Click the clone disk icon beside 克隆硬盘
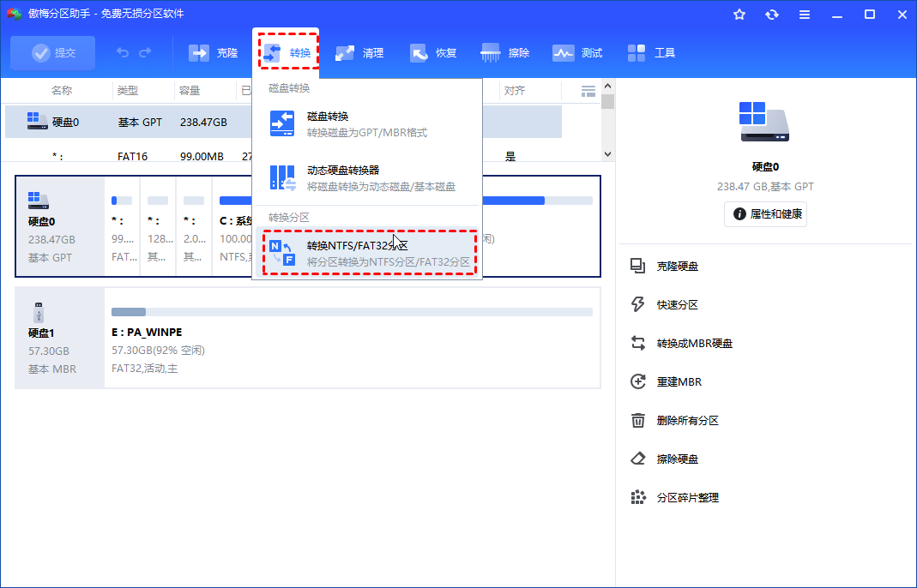The image size is (917, 588). pos(638,266)
